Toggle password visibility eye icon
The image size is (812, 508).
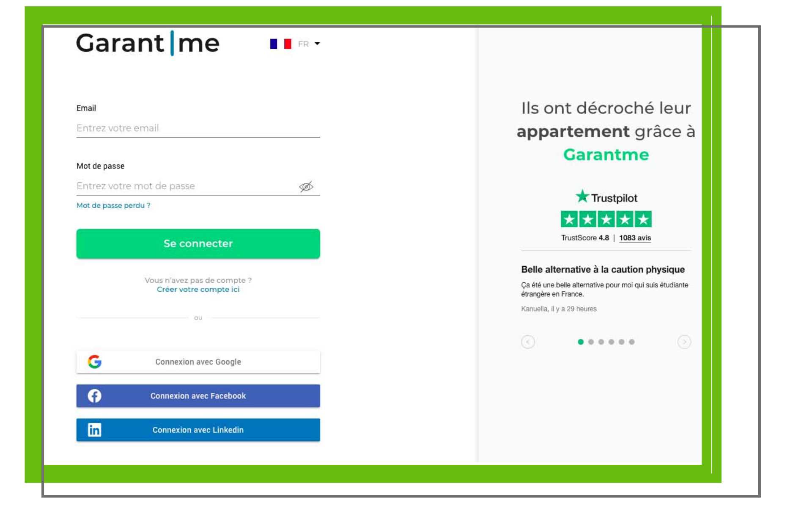pyautogui.click(x=306, y=186)
